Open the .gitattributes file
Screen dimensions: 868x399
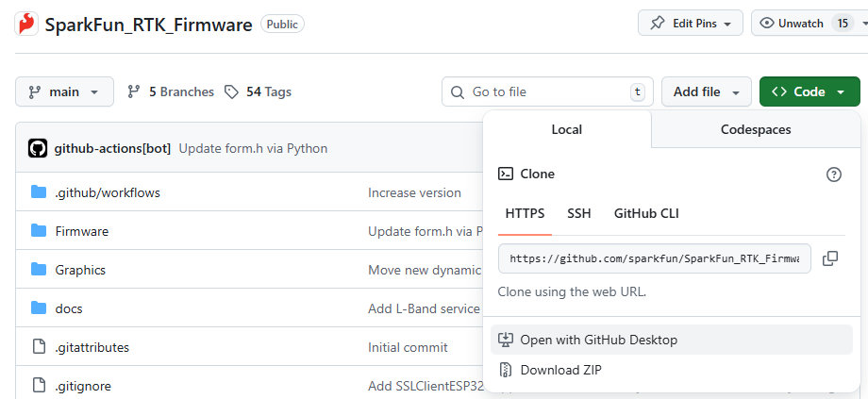[x=92, y=347]
